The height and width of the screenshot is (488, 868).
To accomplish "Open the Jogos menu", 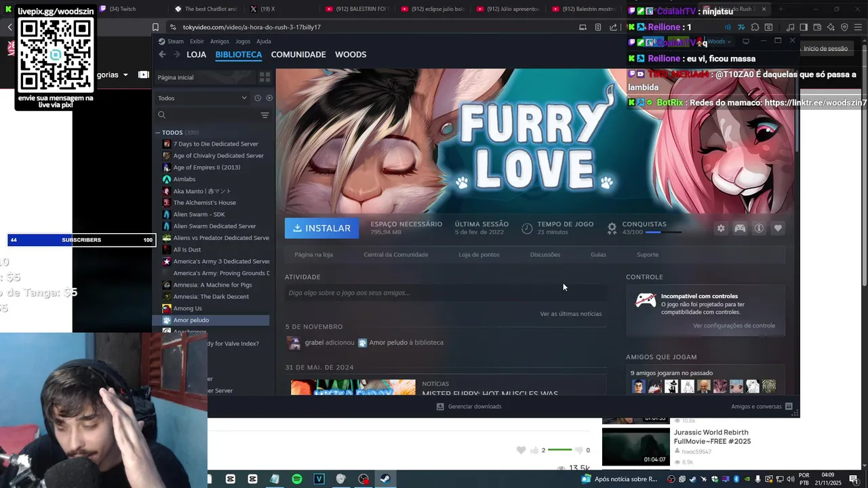I will click(243, 41).
